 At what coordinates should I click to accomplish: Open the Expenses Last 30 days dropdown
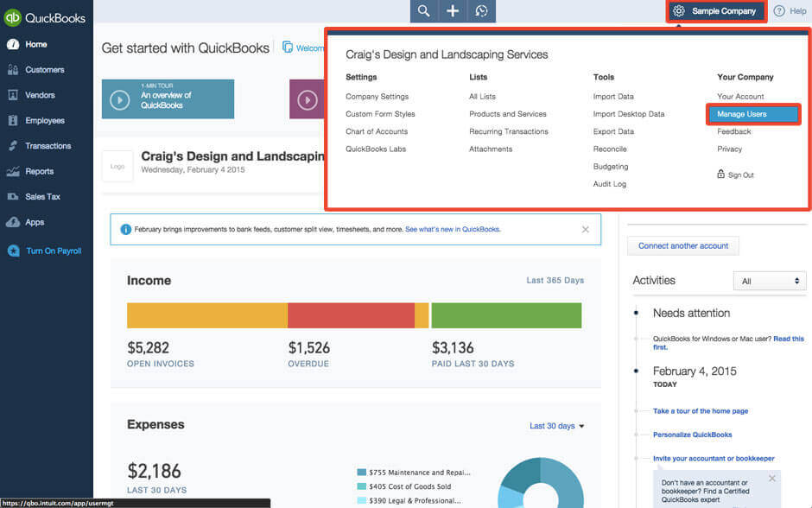tap(557, 426)
